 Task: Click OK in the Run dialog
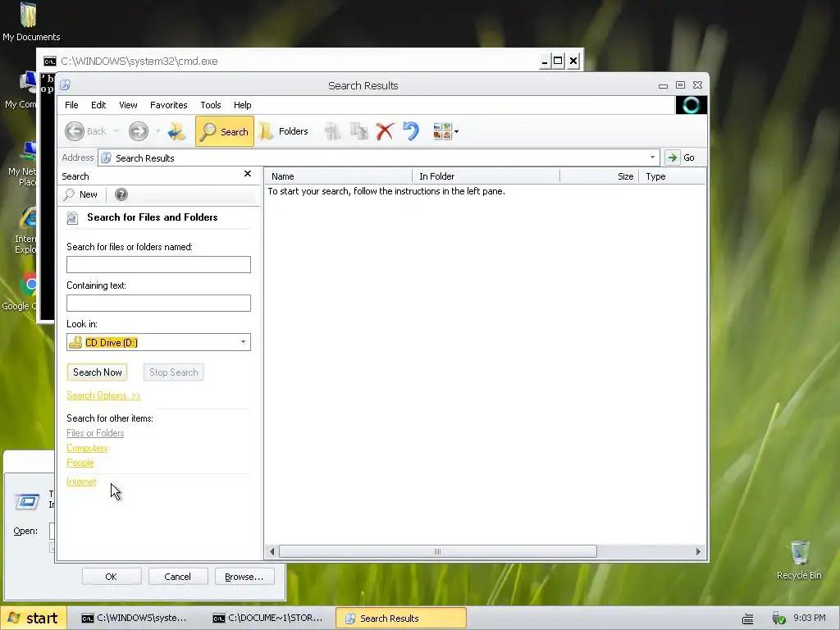pyautogui.click(x=112, y=577)
